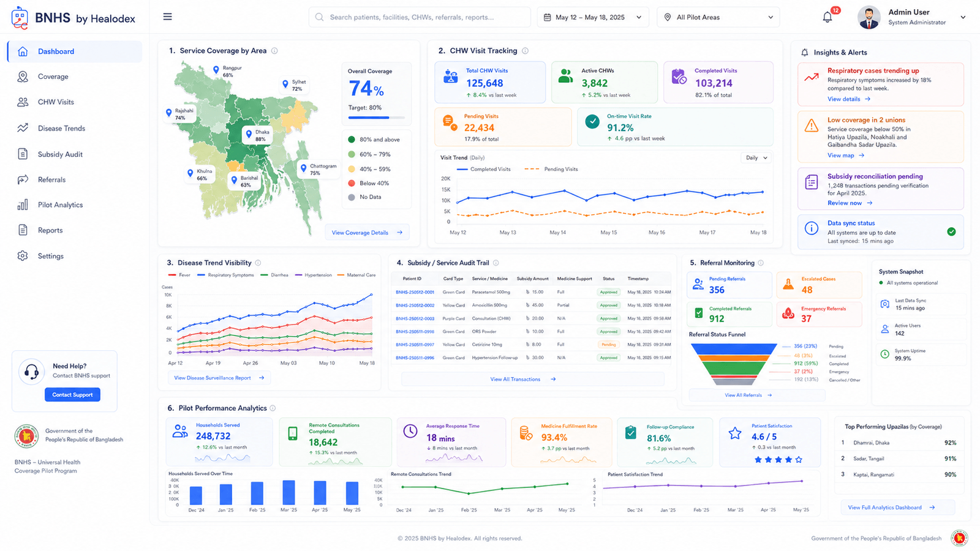
Task: Open the All Pilot Areas dropdown
Action: coord(718,17)
